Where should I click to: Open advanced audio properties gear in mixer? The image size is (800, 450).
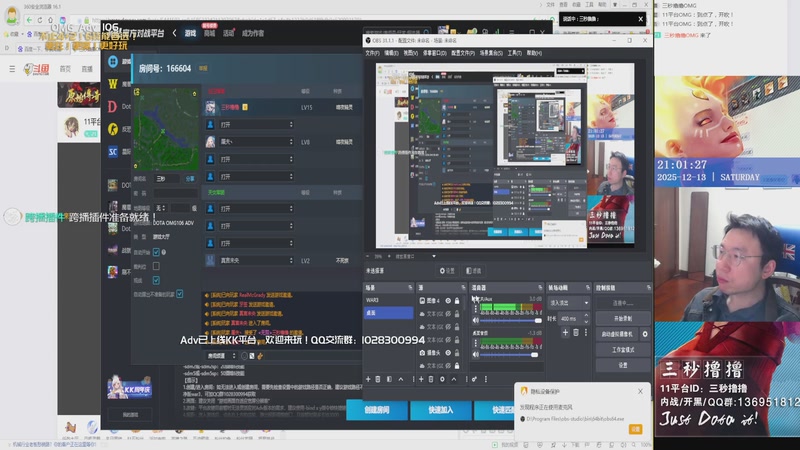474,379
